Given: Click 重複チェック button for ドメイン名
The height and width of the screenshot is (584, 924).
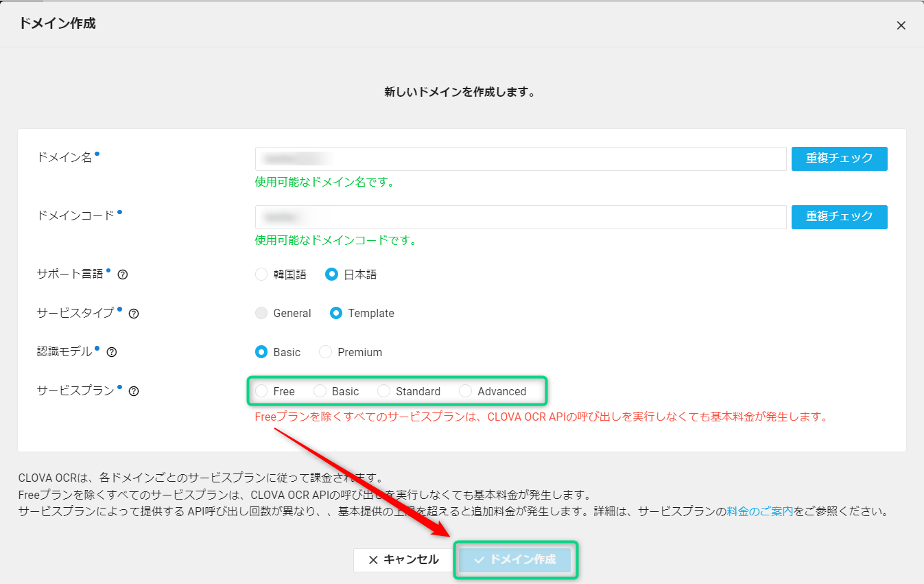Looking at the screenshot, I should (x=839, y=159).
